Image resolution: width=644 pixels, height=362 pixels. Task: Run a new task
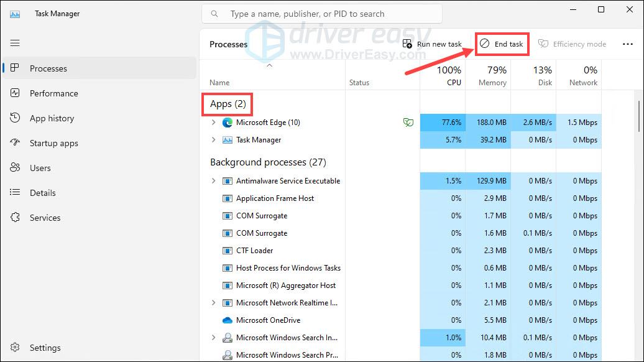pos(432,44)
